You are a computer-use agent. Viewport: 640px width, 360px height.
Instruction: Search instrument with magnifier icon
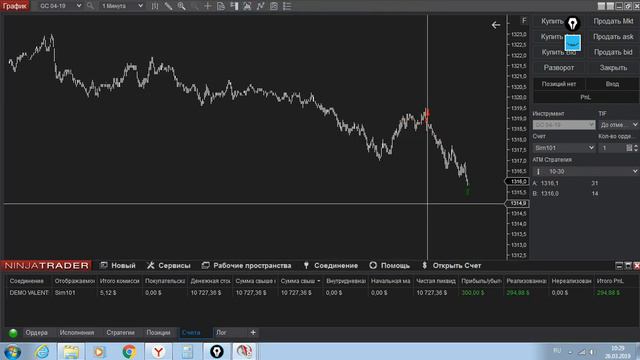[90, 6]
